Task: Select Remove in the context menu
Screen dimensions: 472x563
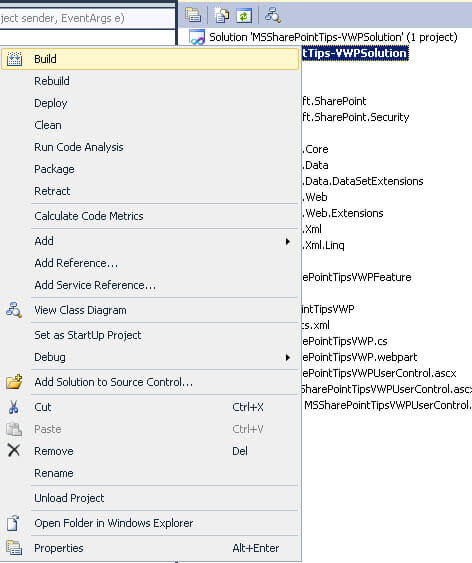Action: 150,451
